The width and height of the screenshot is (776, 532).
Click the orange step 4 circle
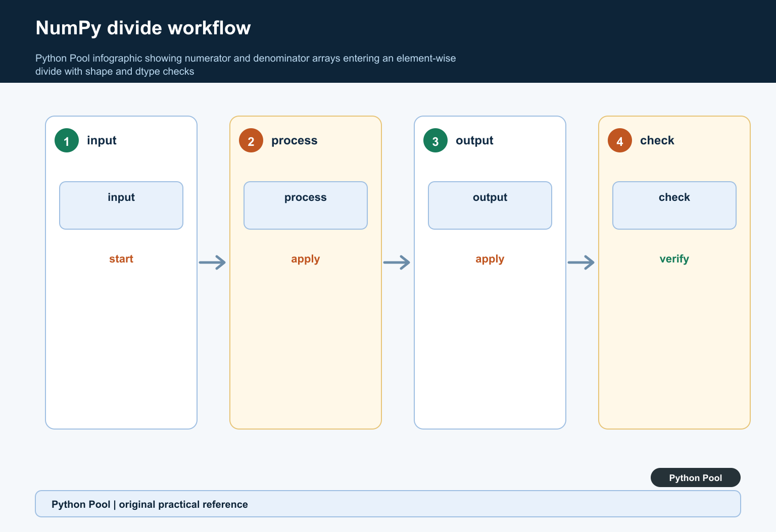point(620,140)
